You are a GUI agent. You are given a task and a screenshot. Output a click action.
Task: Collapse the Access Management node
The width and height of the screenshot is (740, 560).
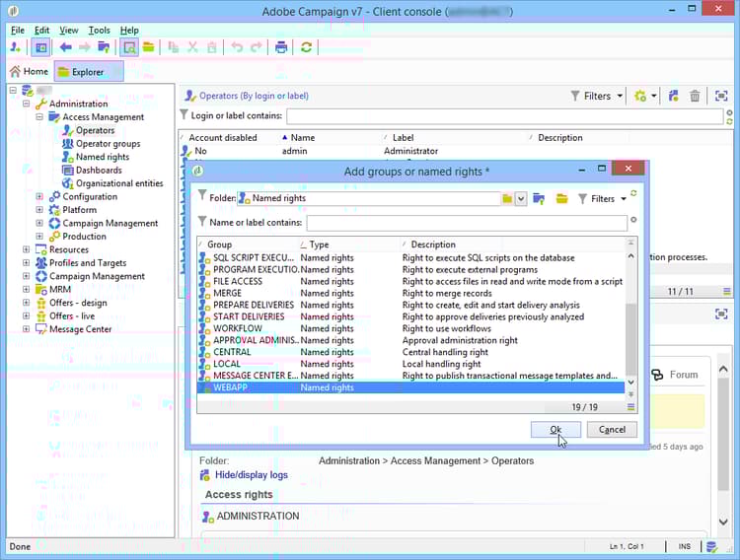tap(39, 116)
